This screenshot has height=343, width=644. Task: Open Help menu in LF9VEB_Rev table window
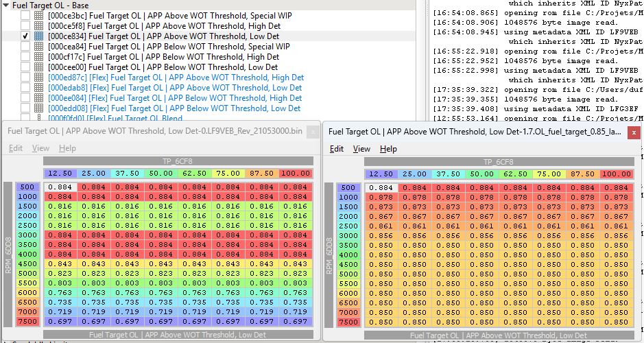(67, 148)
